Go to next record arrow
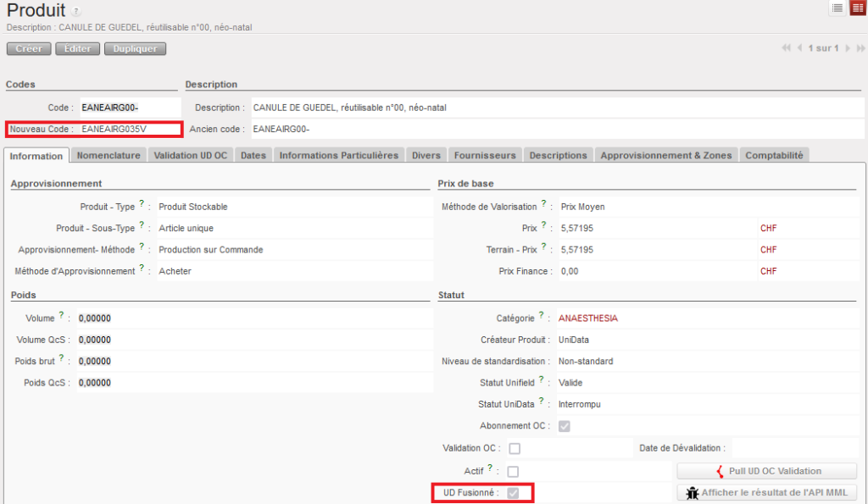The image size is (868, 504). 848,48
